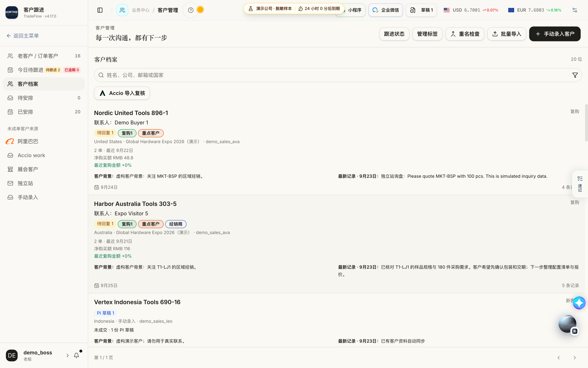Screen dimensions: 588x368
Task: Go to next page arrow
Action: tap(575, 358)
